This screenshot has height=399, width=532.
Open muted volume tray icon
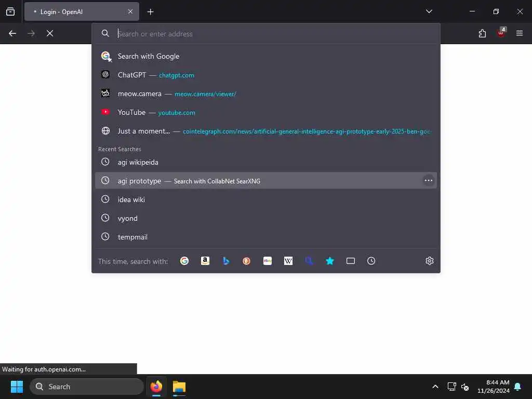coord(465,387)
